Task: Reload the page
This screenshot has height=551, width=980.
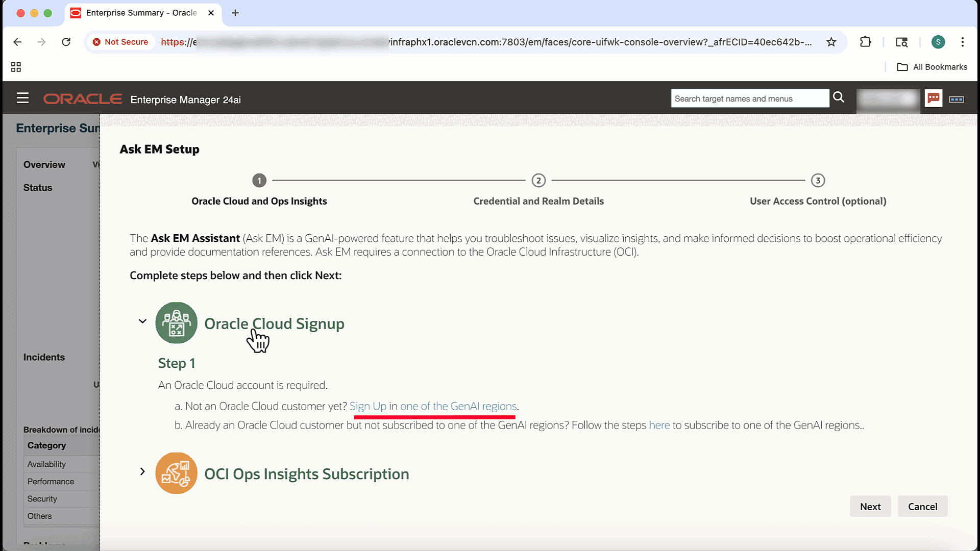Action: (x=66, y=42)
